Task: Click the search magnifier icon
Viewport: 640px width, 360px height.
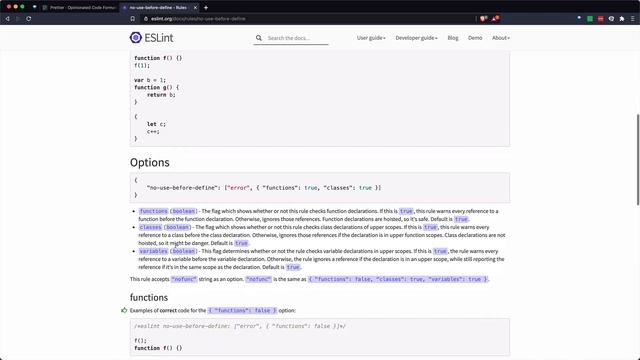Action: click(x=259, y=38)
